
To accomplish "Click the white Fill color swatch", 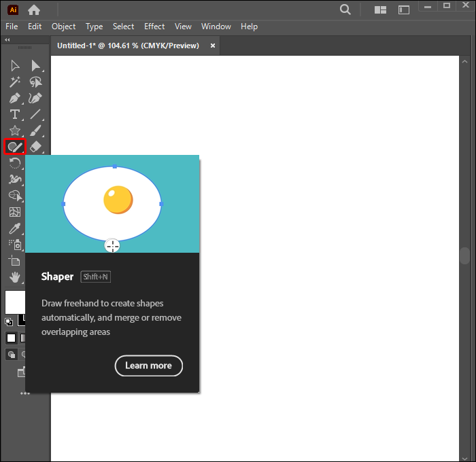I will point(15,302).
